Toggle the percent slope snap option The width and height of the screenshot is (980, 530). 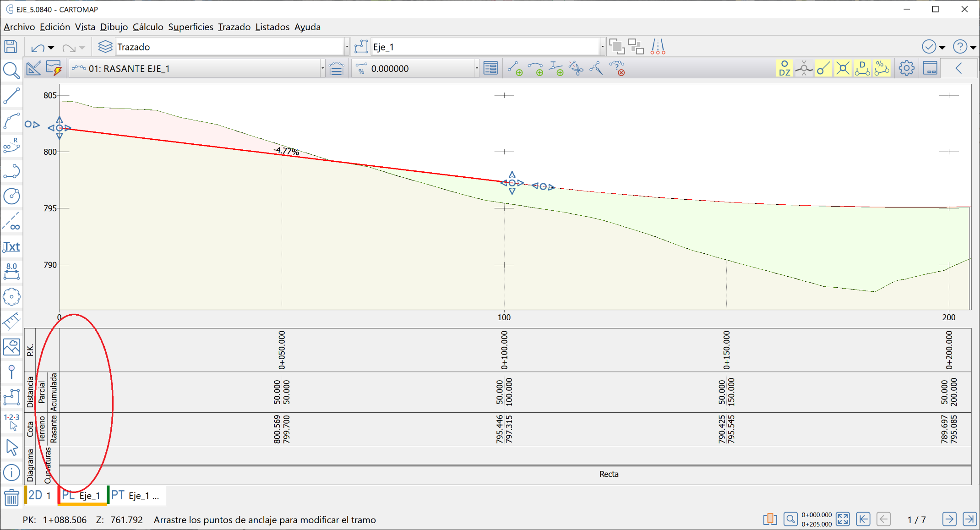point(882,67)
